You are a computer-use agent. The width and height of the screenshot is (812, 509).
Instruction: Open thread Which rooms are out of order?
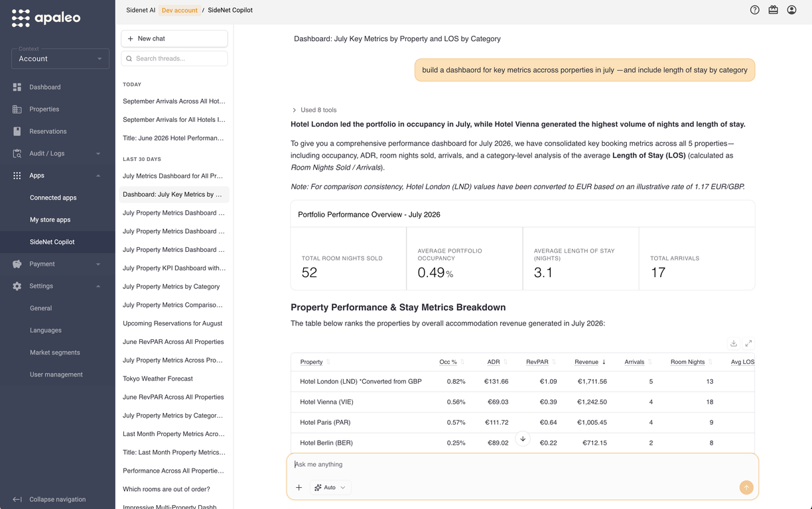tap(167, 489)
